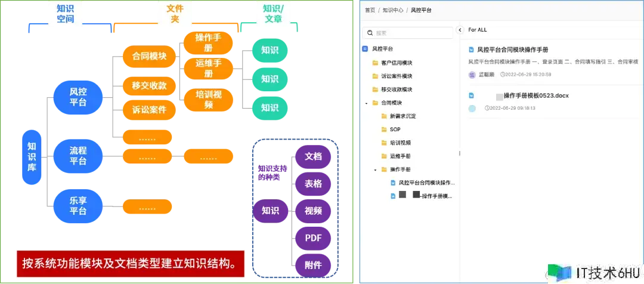Click the magnifier icon in search box
644x284 pixels.
[x=370, y=33]
